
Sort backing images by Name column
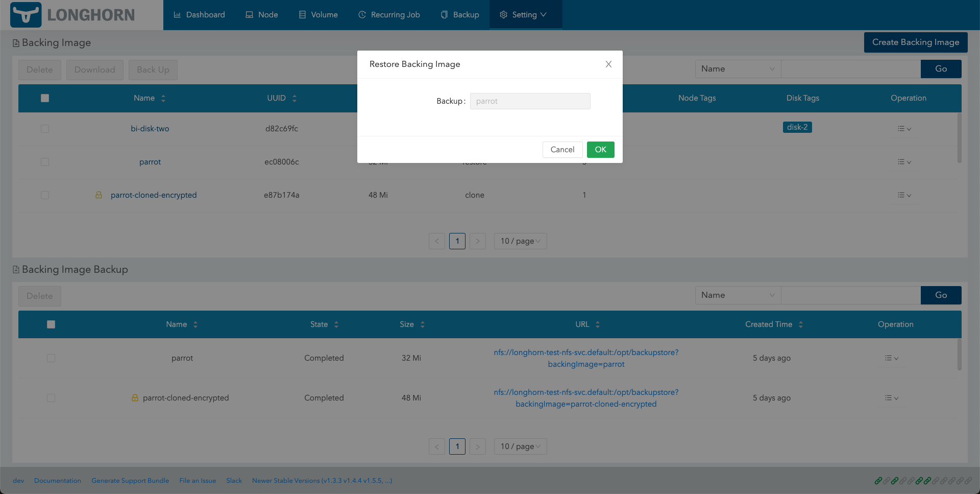point(163,98)
